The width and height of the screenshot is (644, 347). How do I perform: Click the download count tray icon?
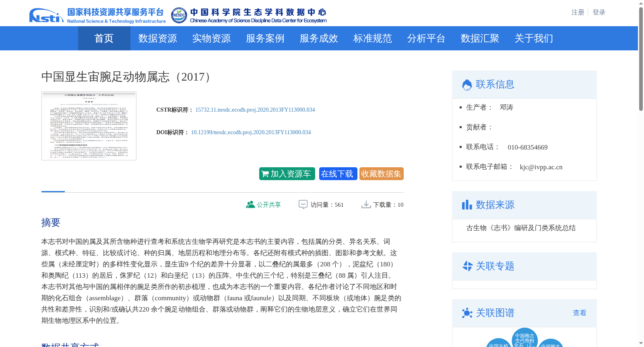[366, 205]
